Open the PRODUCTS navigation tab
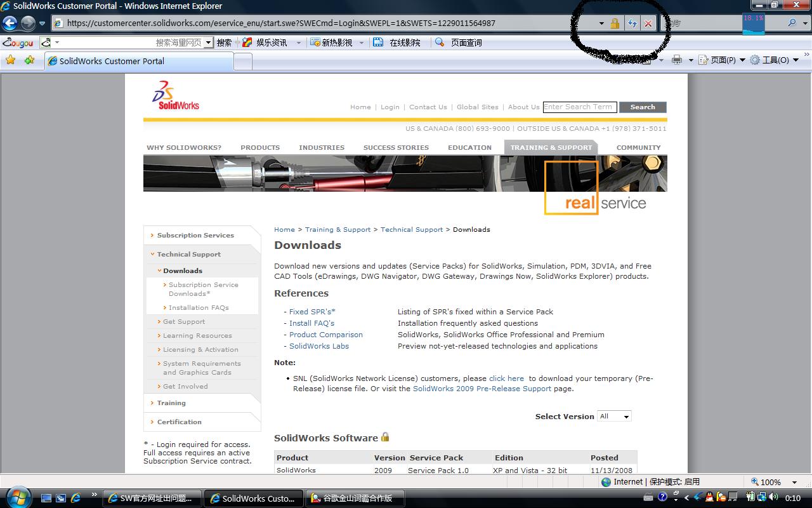 [x=260, y=147]
